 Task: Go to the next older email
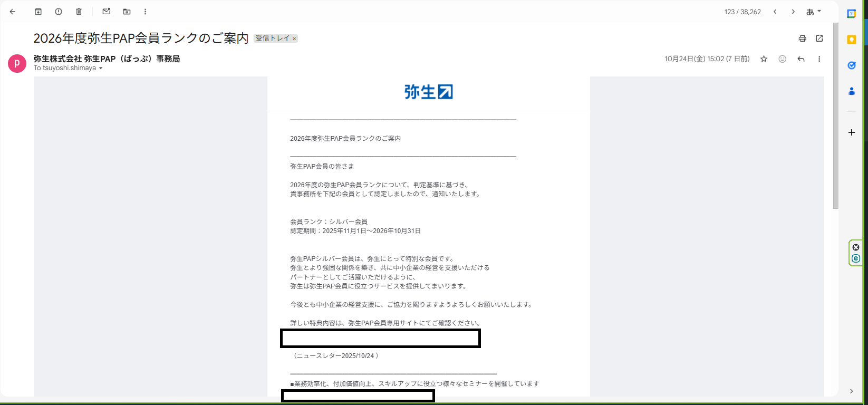pos(793,12)
